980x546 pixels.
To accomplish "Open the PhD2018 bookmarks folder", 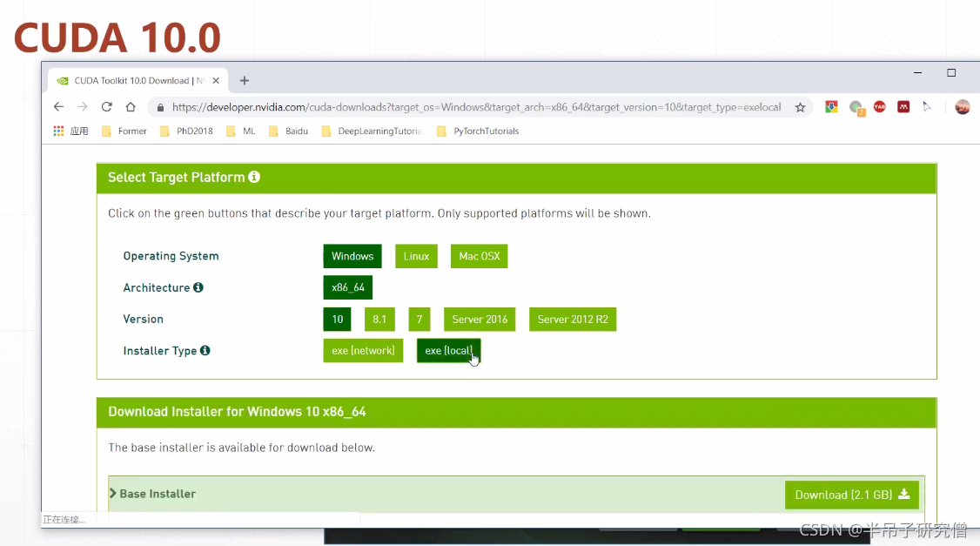I will tap(186, 131).
